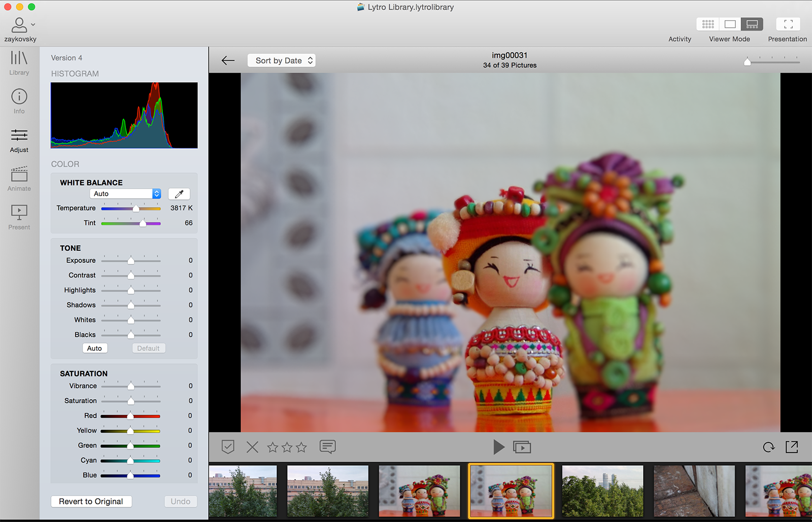The width and height of the screenshot is (812, 522).
Task: Select the wooden planks thumbnail in filmstrip
Action: pyautogui.click(x=694, y=491)
